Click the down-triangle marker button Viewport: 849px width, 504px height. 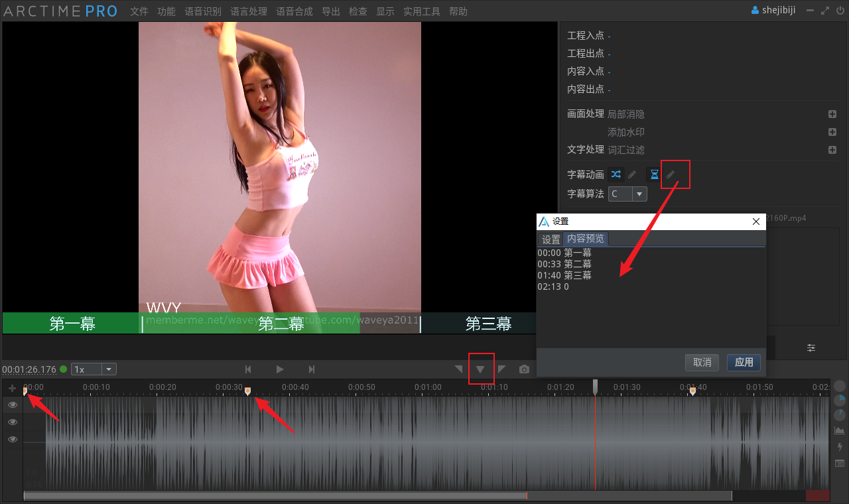click(x=480, y=369)
